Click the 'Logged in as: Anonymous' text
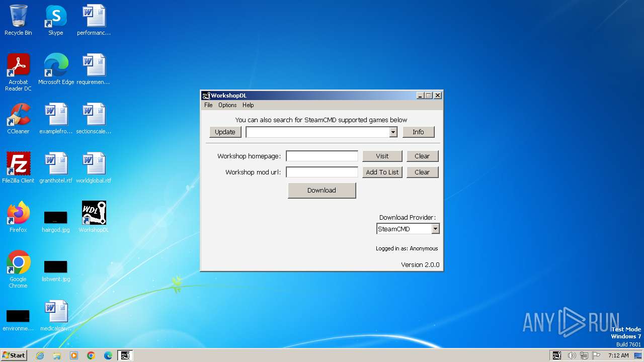The height and width of the screenshot is (362, 644). point(407,248)
